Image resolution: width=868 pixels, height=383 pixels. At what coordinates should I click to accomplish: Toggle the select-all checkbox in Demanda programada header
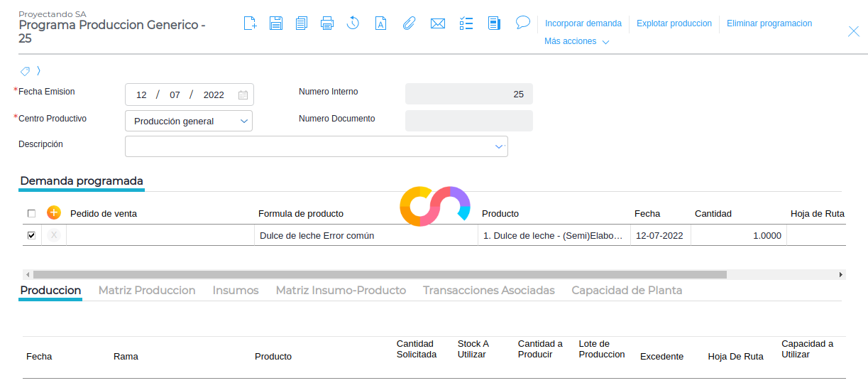click(x=31, y=213)
